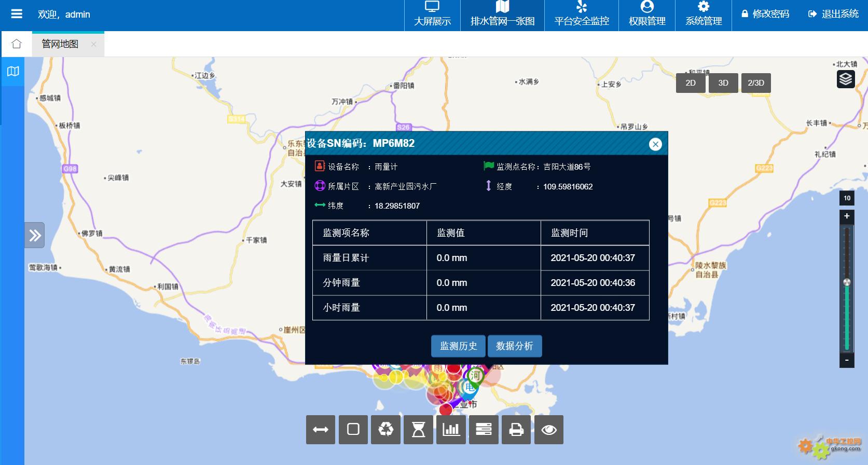Click 退出系统 to log out
The image size is (868, 465).
pyautogui.click(x=833, y=14)
